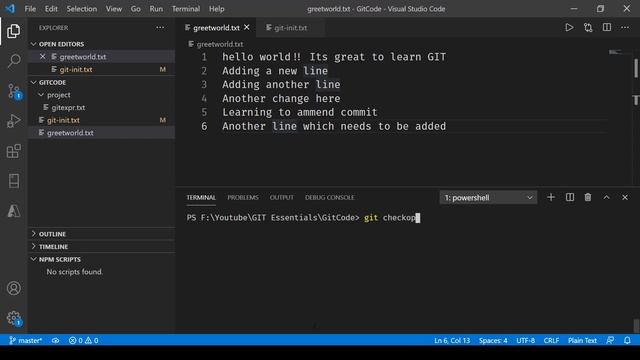This screenshot has height=360, width=640.
Task: Switch to the git-init.txt editor tab
Action: coord(291,28)
